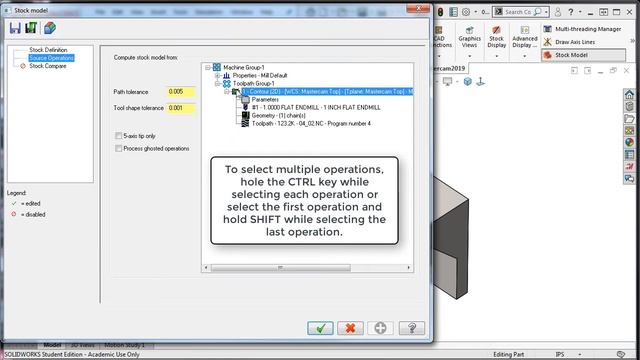Click the Graphics Views ribbon icon
This screenshot has height=360, width=640.
click(x=469, y=30)
